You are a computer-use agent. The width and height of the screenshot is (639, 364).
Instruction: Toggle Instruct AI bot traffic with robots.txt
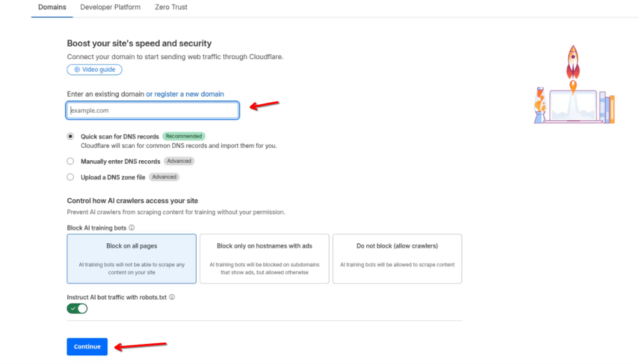(77, 309)
